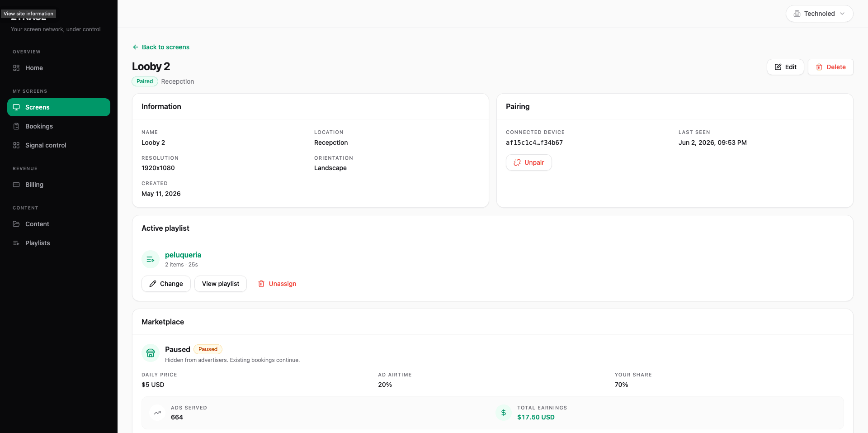Open Signal control page

point(59,145)
